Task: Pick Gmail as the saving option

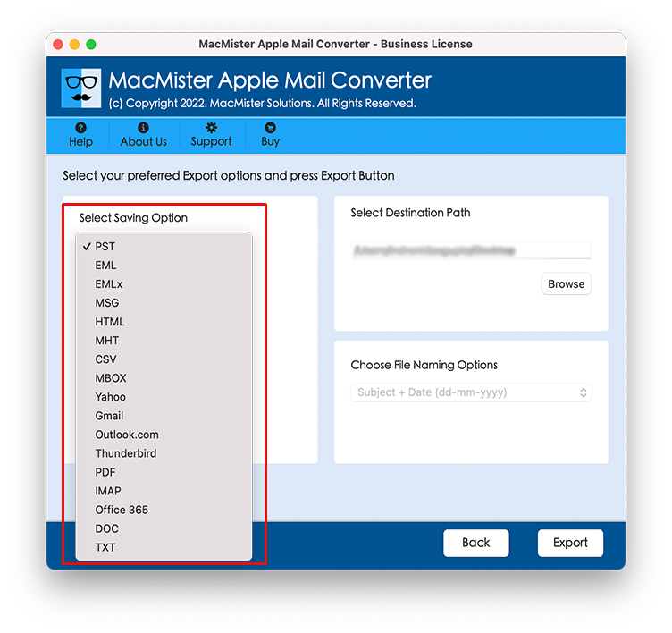Action: tap(164, 416)
